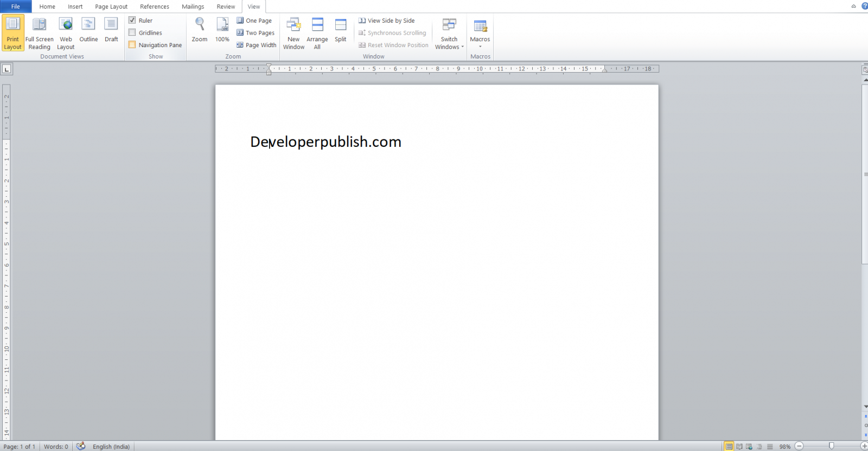Switch to Full Screen Reading view

coord(40,33)
